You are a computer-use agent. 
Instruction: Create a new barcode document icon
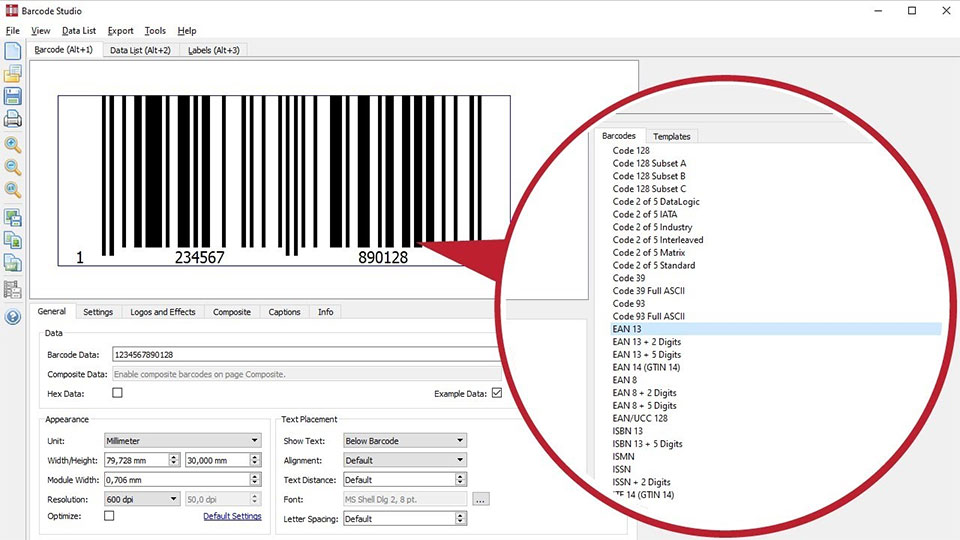(x=12, y=51)
